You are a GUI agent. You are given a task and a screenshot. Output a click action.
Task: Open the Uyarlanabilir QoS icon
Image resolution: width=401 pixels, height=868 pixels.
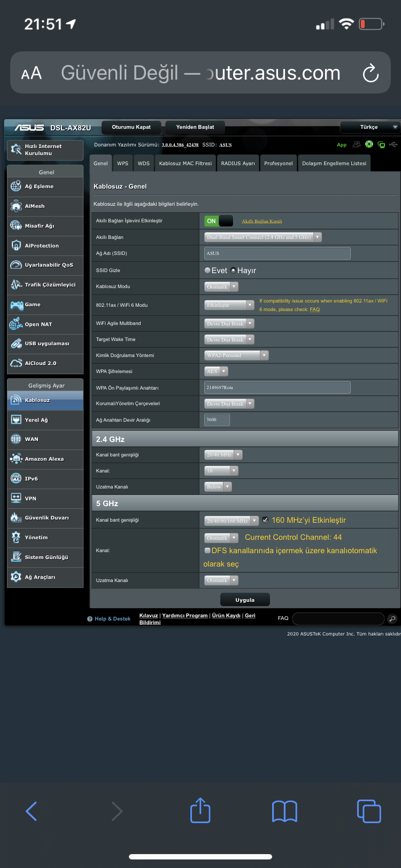point(16,265)
